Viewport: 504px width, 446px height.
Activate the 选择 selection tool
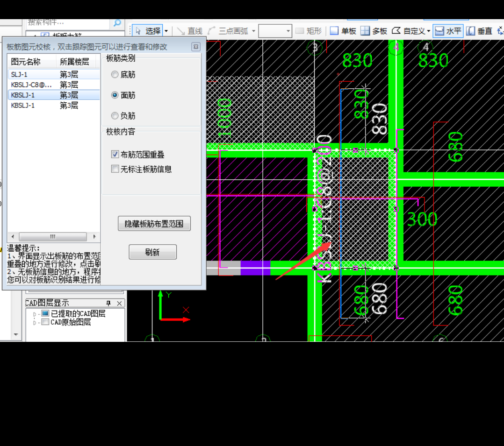(x=148, y=31)
